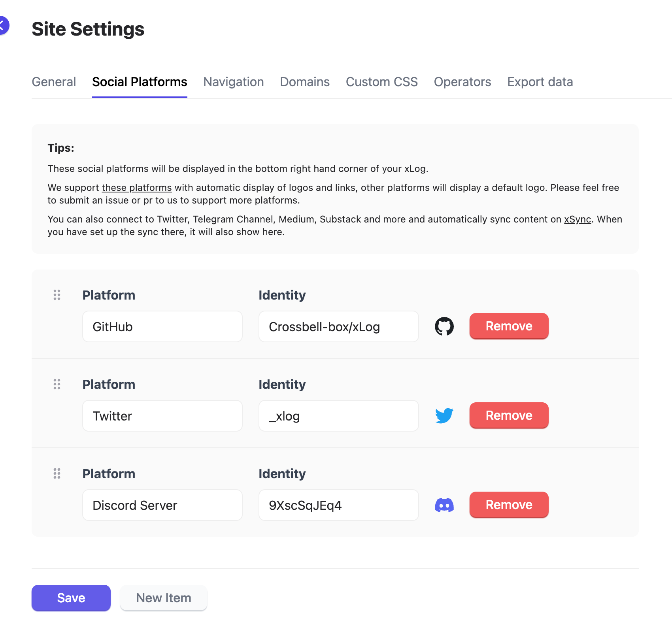The width and height of the screenshot is (672, 626).
Task: Click the Twitter bird icon
Action: pos(444,416)
